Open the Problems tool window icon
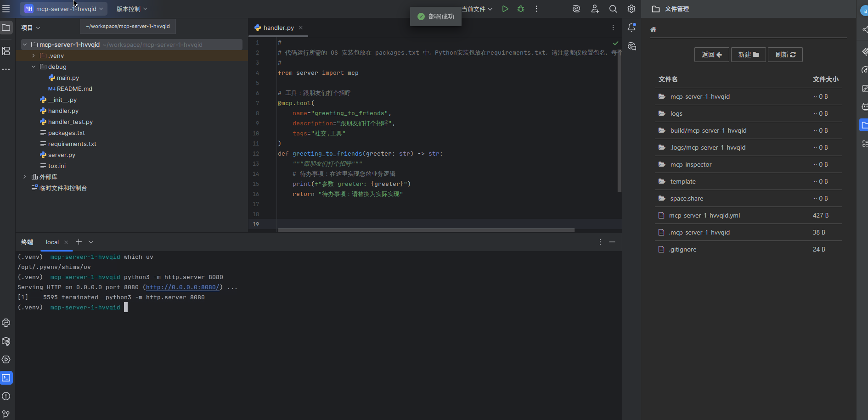868x420 pixels. [6, 396]
